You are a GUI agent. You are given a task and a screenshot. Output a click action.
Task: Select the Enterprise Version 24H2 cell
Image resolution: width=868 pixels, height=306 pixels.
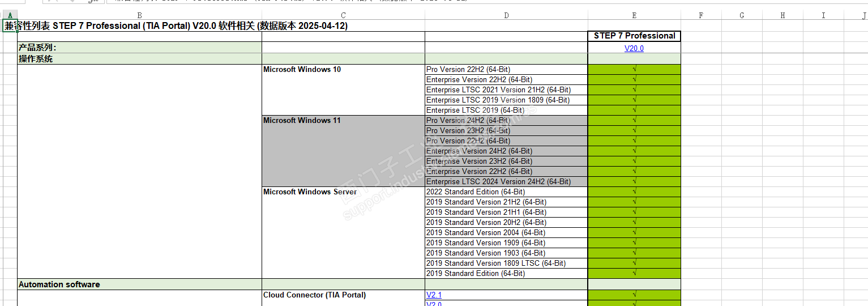click(x=506, y=151)
